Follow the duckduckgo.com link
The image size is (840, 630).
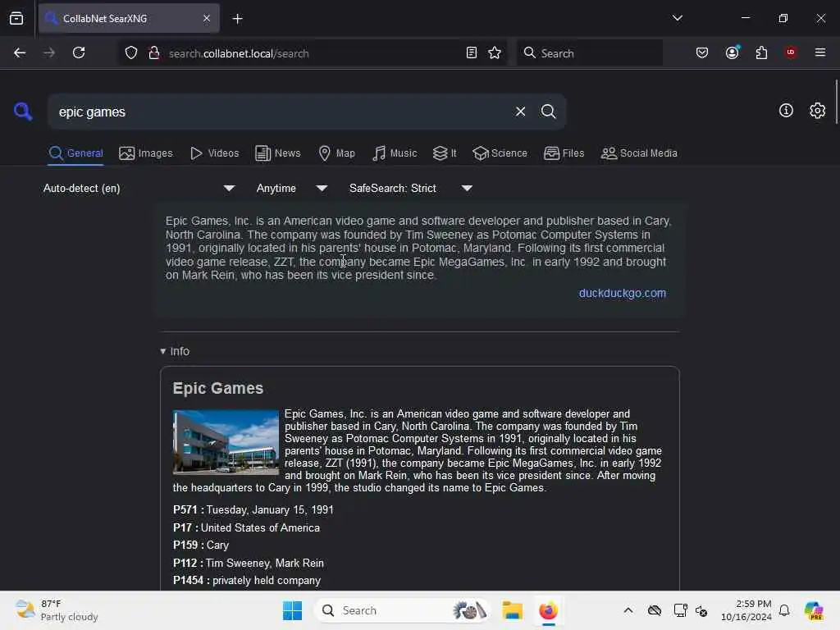pos(622,293)
